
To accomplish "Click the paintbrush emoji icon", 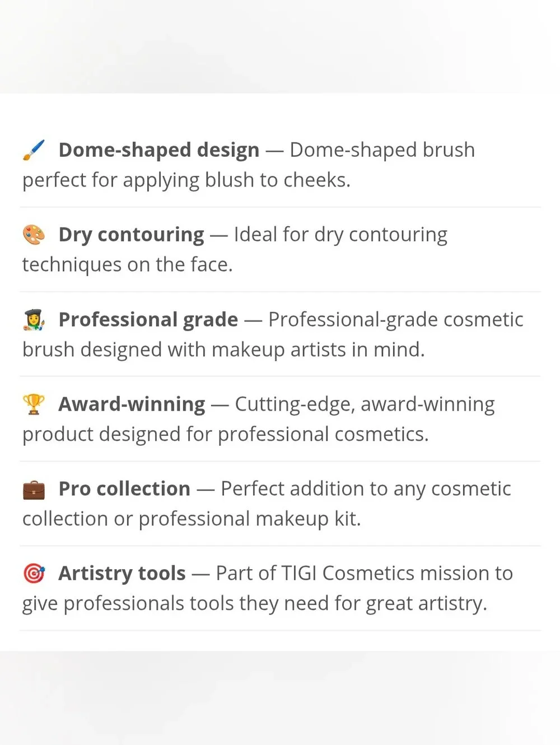I will coord(34,150).
